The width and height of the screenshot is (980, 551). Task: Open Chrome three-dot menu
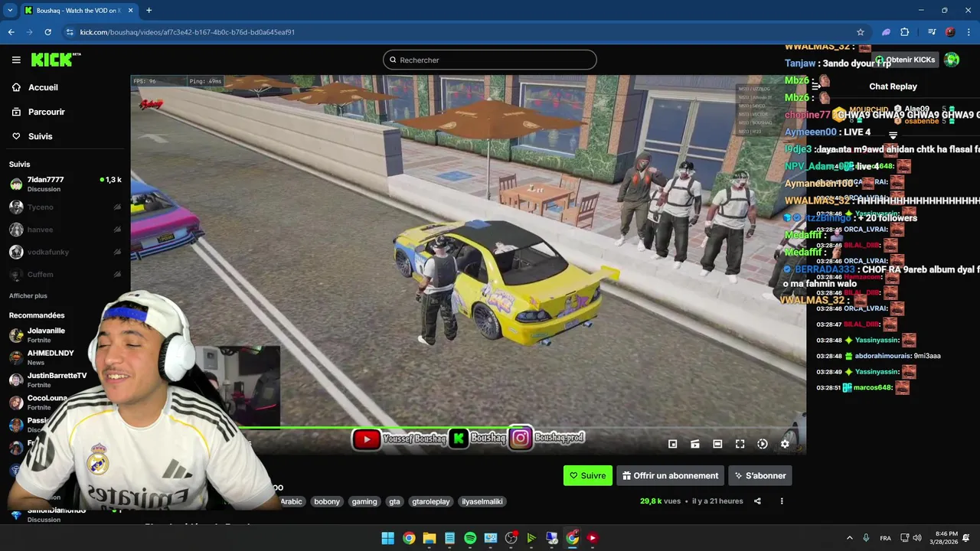(x=969, y=32)
